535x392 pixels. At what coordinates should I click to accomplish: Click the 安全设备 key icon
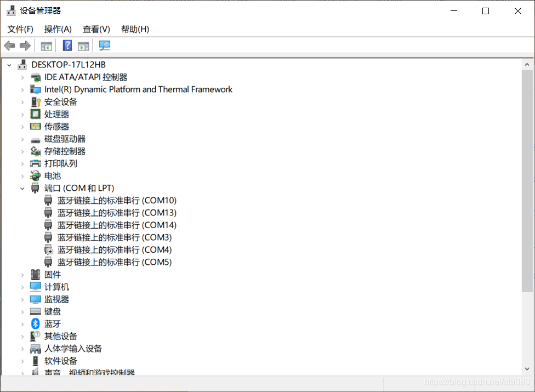[x=36, y=102]
